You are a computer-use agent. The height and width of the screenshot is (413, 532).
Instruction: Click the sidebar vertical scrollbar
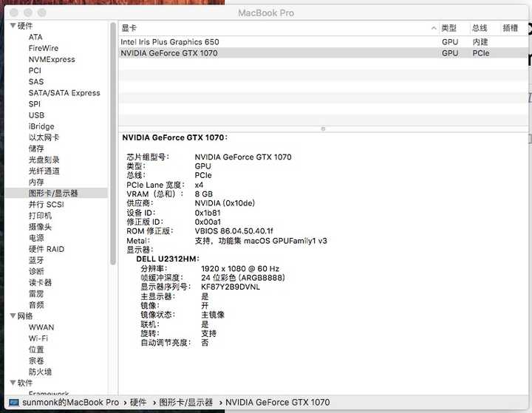pos(113,143)
